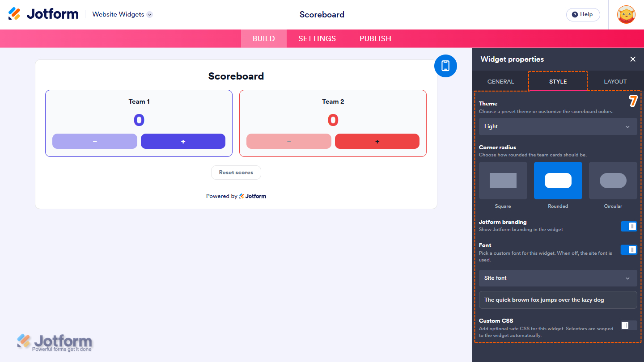
Task: Increase Team 1 score with plus button
Action: tap(183, 141)
